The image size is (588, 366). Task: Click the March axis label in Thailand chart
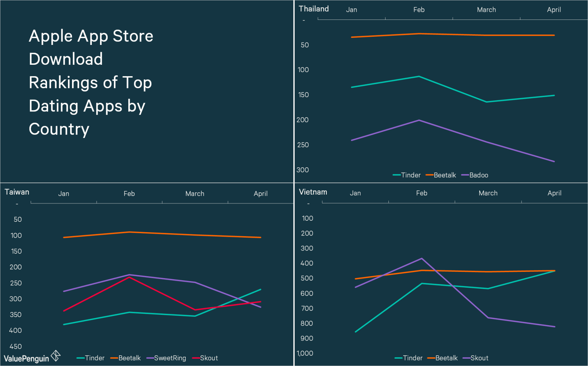click(487, 10)
